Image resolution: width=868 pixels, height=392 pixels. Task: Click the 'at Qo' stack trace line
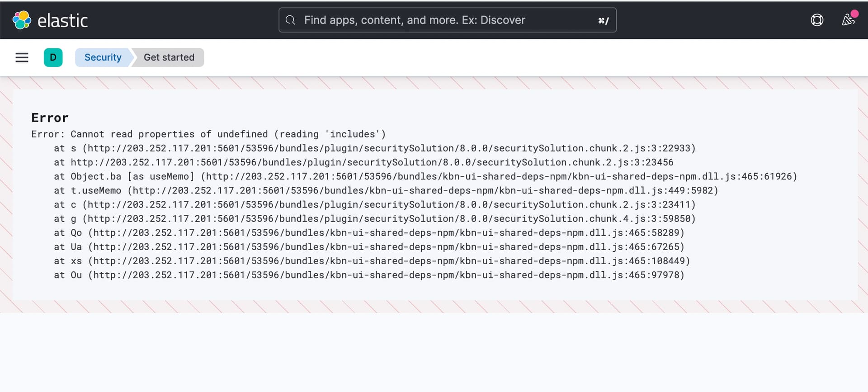[369, 233]
